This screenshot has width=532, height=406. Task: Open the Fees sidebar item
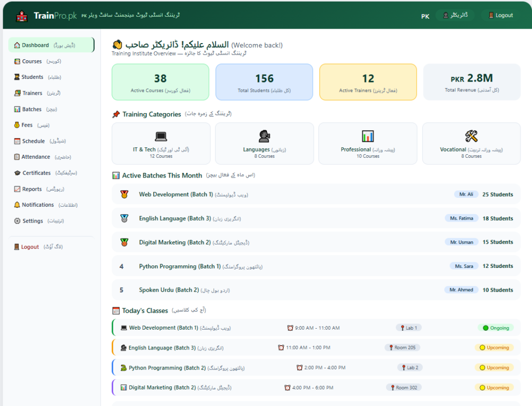pos(51,125)
